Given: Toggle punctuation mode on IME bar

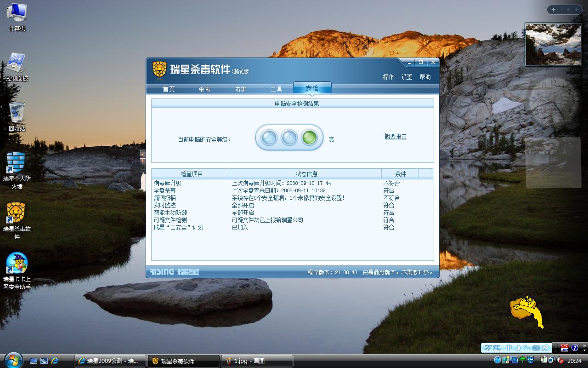Looking at the screenshot, I should tap(526, 348).
